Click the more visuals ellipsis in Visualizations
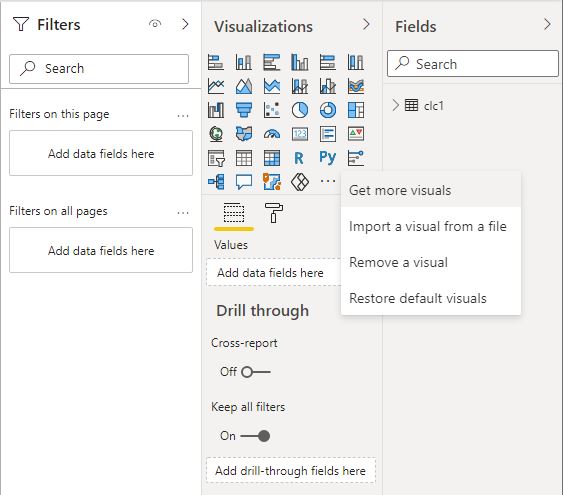The height and width of the screenshot is (495, 563). click(328, 181)
